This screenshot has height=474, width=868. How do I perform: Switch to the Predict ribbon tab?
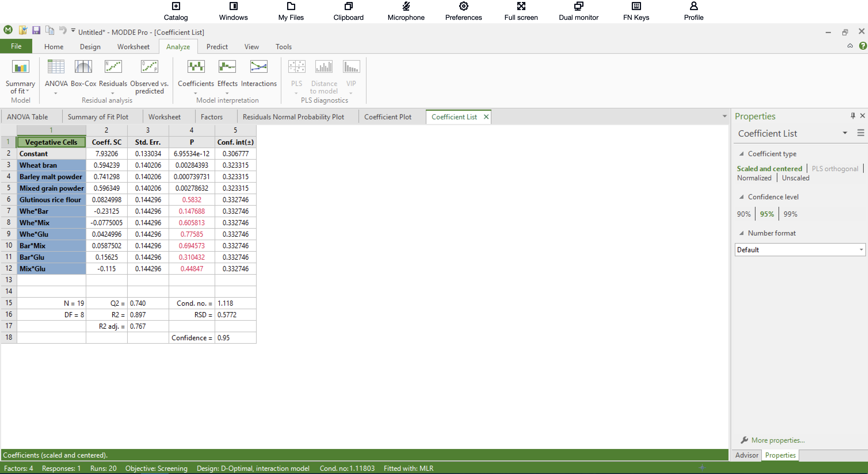(x=217, y=47)
